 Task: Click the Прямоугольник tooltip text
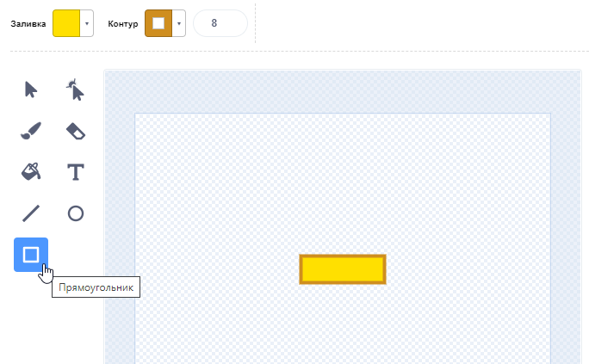click(96, 287)
